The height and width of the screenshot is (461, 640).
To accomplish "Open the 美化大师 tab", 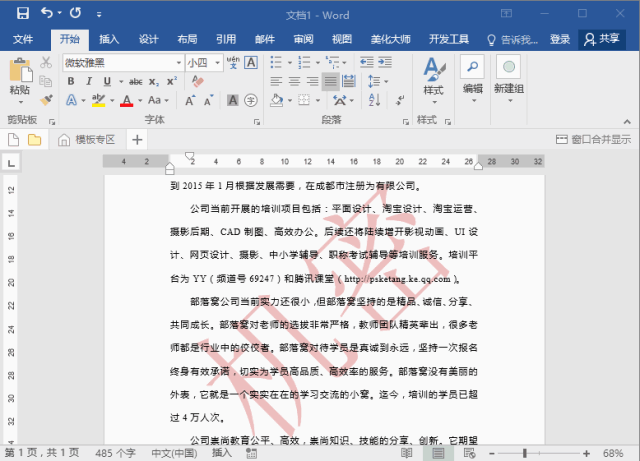I will 390,39.
